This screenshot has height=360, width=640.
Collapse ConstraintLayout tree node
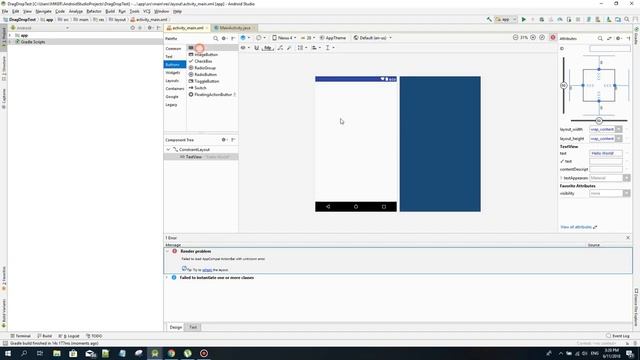168,150
